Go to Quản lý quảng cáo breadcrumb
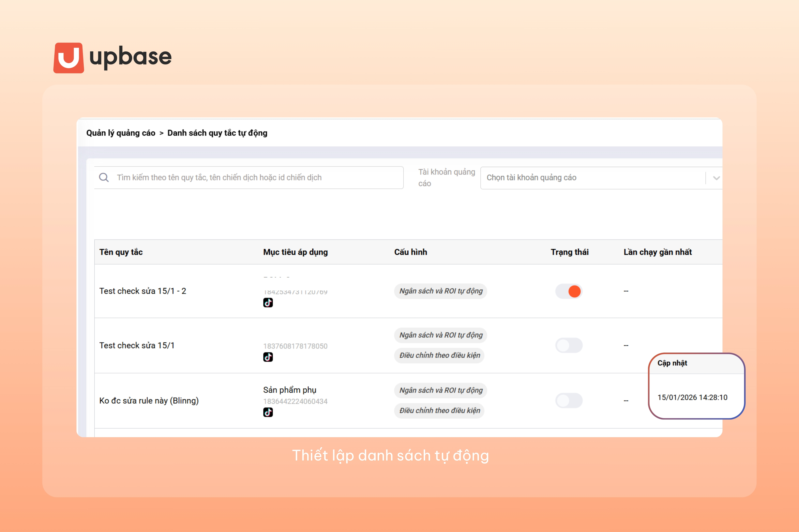This screenshot has height=532, width=799. click(x=120, y=133)
